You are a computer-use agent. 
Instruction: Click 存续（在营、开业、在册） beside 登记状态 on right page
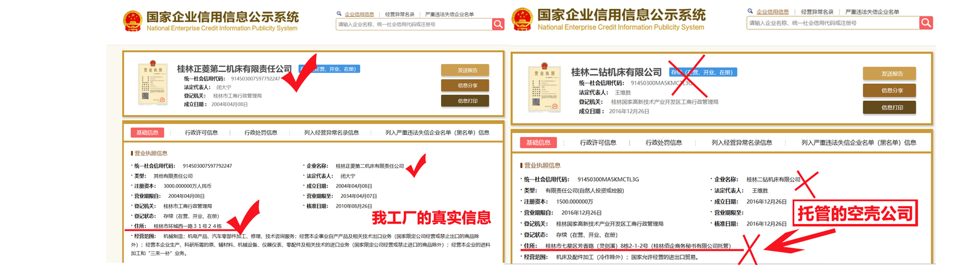(586, 235)
